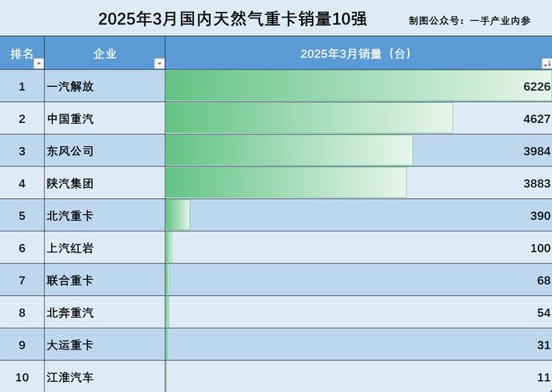Click the green data bar for 中国重汽
This screenshot has width=552, height=392.
click(309, 118)
